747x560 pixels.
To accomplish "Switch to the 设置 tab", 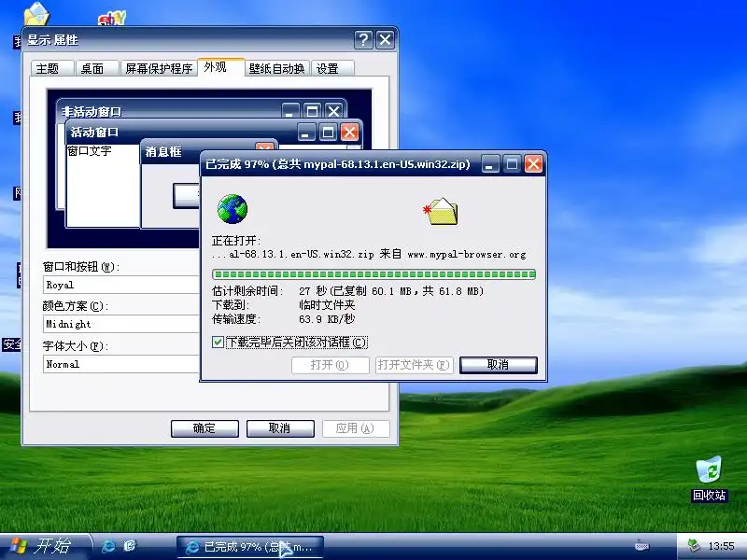I will click(x=332, y=68).
